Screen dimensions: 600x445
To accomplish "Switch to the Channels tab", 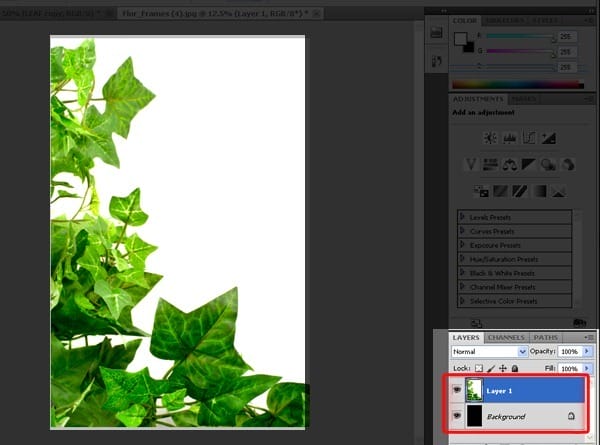I will (x=506, y=337).
